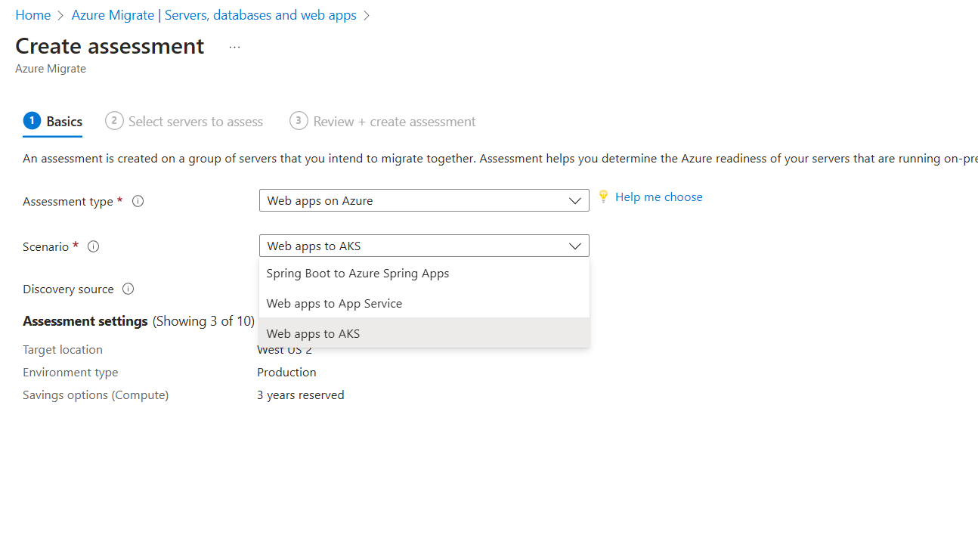The image size is (978, 560).
Task: Click the step 2 numbered circle
Action: pyautogui.click(x=114, y=121)
